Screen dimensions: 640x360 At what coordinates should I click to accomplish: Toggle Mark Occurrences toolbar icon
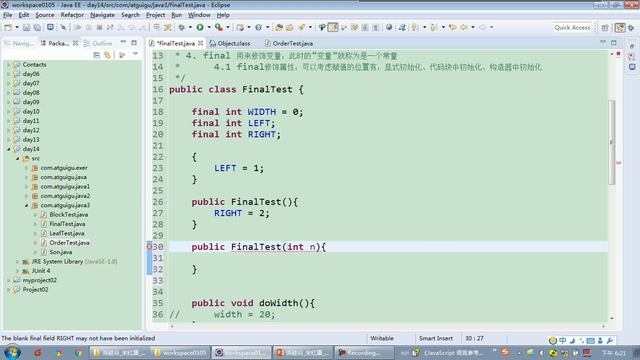[x=333, y=27]
